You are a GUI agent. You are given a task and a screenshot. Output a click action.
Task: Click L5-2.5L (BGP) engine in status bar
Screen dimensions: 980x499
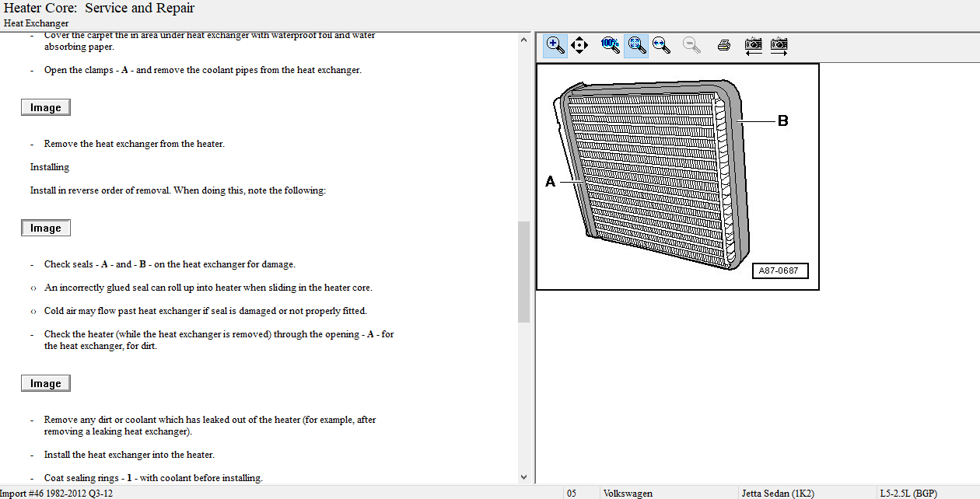tap(908, 493)
